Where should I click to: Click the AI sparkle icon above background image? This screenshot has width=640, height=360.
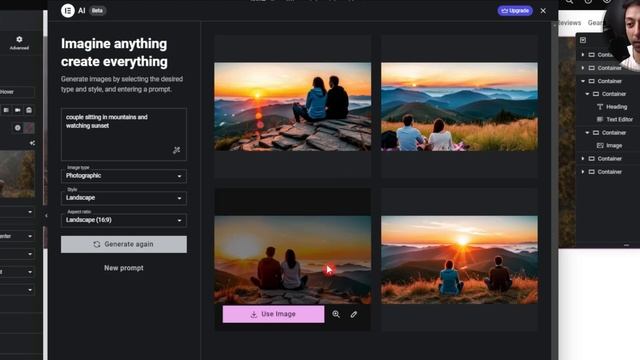point(32,143)
